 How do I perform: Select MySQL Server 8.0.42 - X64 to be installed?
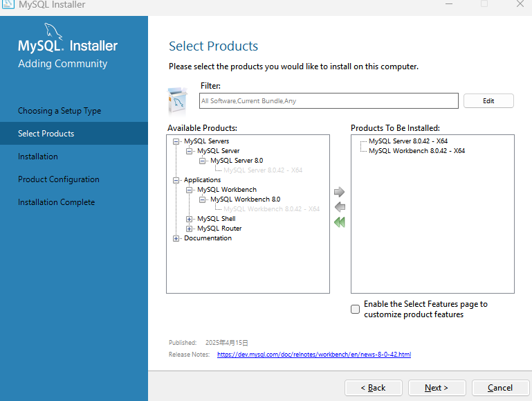point(408,141)
